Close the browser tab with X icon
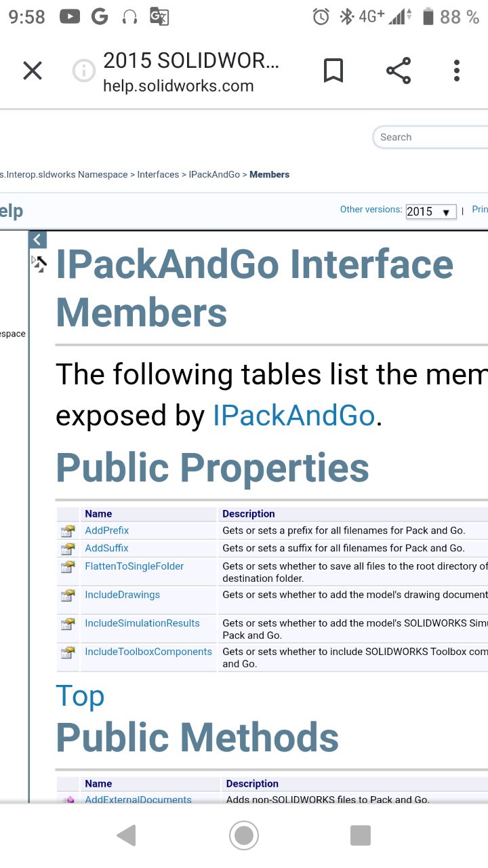The height and width of the screenshot is (868, 488). coord(33,71)
